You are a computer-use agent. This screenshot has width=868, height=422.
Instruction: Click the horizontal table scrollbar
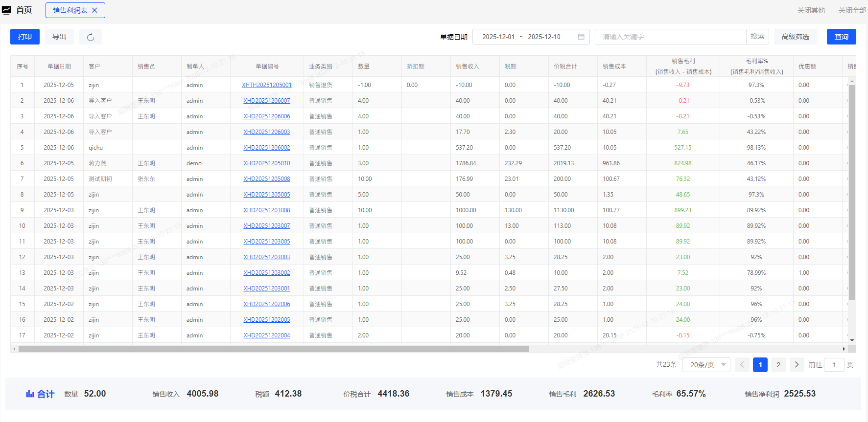pos(273,349)
